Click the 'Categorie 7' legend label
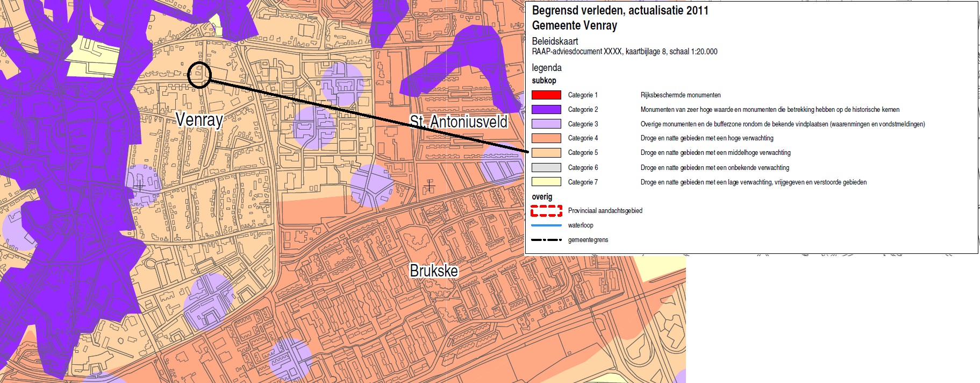Viewport: 980px width, 383px height. pyautogui.click(x=583, y=182)
